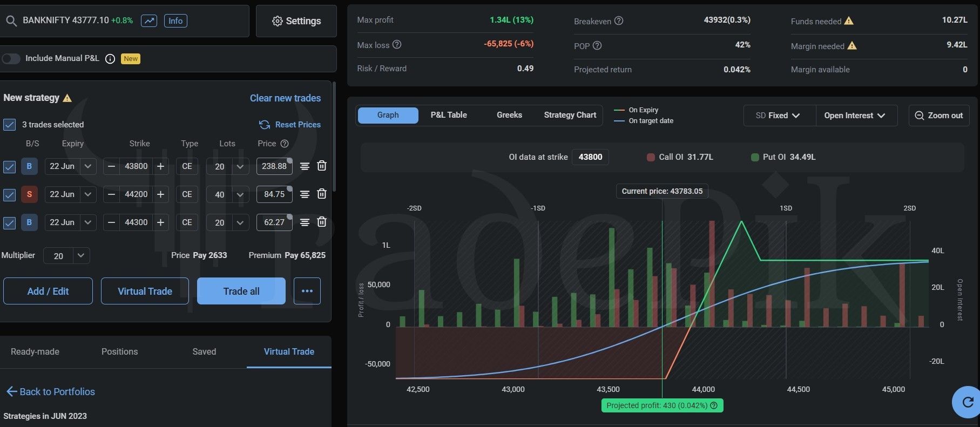The image size is (980, 427).
Task: Click help icon beside Breakeven
Action: 619,21
